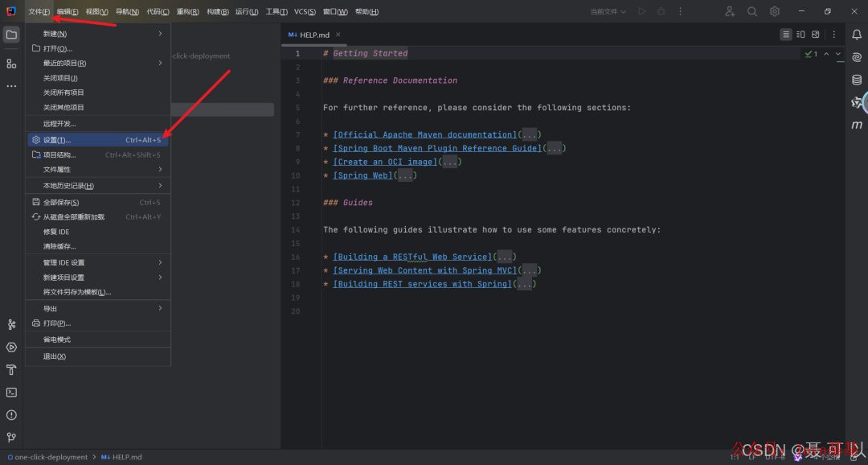868x465 pixels.
Task: Switch to editor-only Markdown view mode
Action: tap(785, 35)
